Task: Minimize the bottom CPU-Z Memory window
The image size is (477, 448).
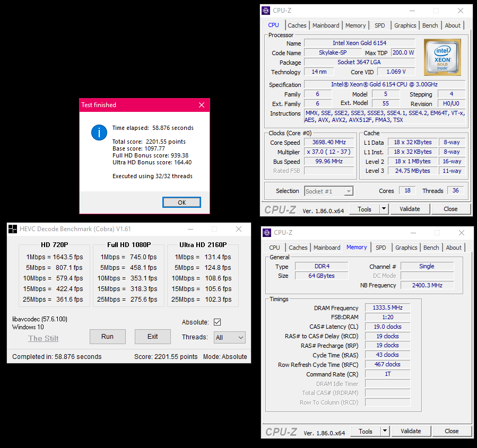Action: [x=413, y=233]
